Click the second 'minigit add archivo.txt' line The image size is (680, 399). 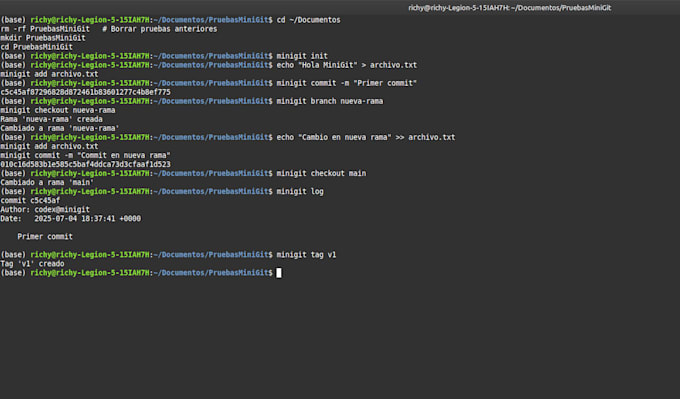point(49,147)
